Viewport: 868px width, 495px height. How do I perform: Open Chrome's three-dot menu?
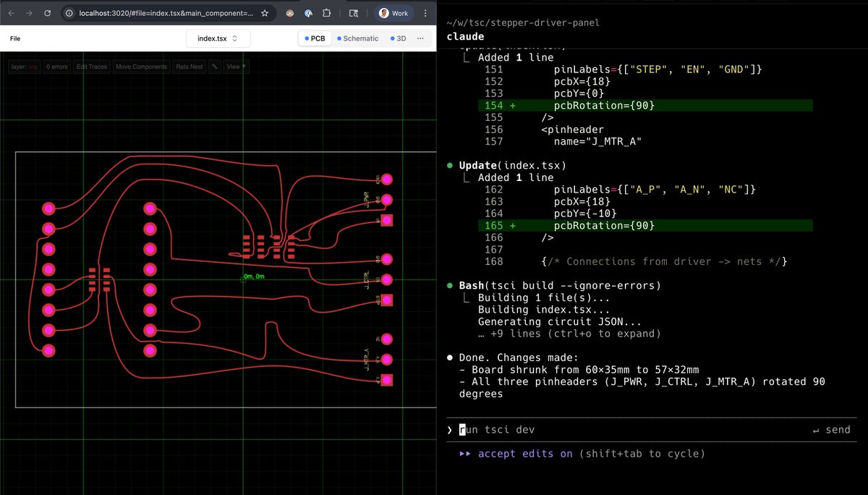(426, 13)
